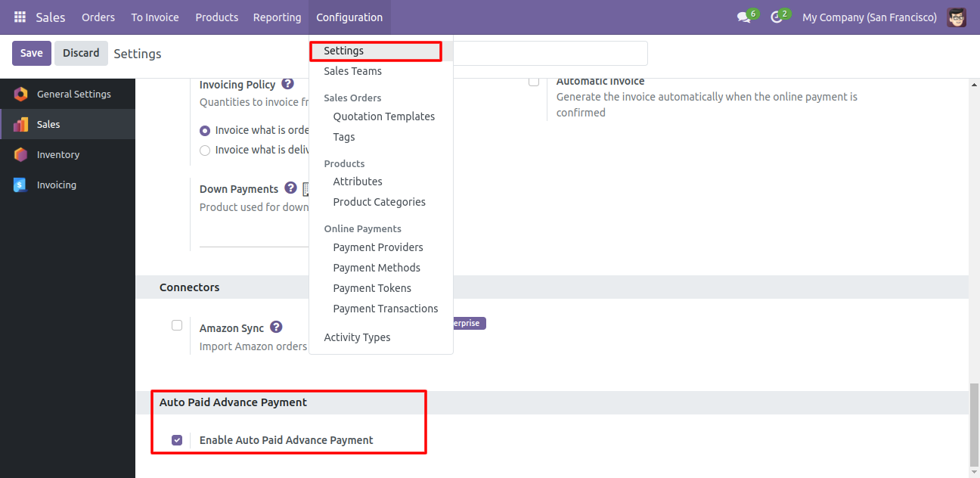
Task: Select the Invoice what is delivered option
Action: pos(205,150)
